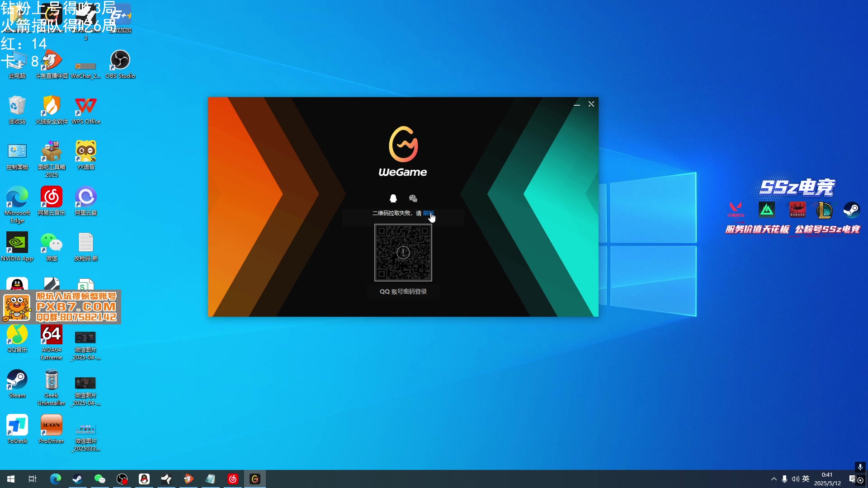Open 火绒安全软件 desktop shortcut
The height and width of the screenshot is (488, 868).
click(52, 110)
